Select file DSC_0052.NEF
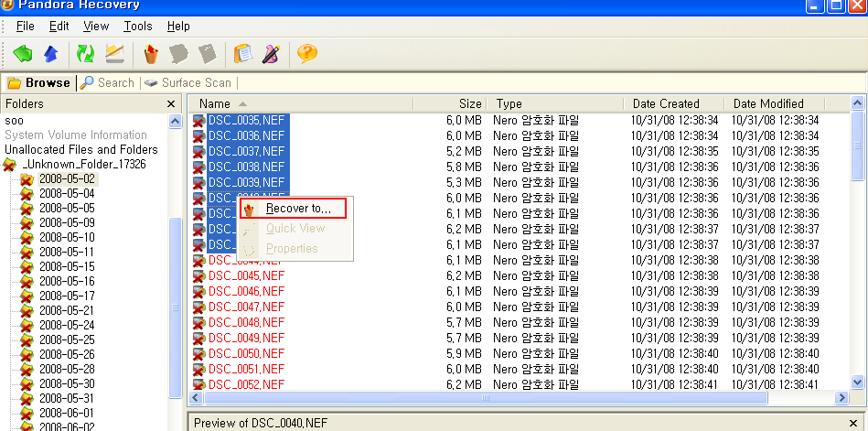This screenshot has width=868, height=431. [246, 384]
